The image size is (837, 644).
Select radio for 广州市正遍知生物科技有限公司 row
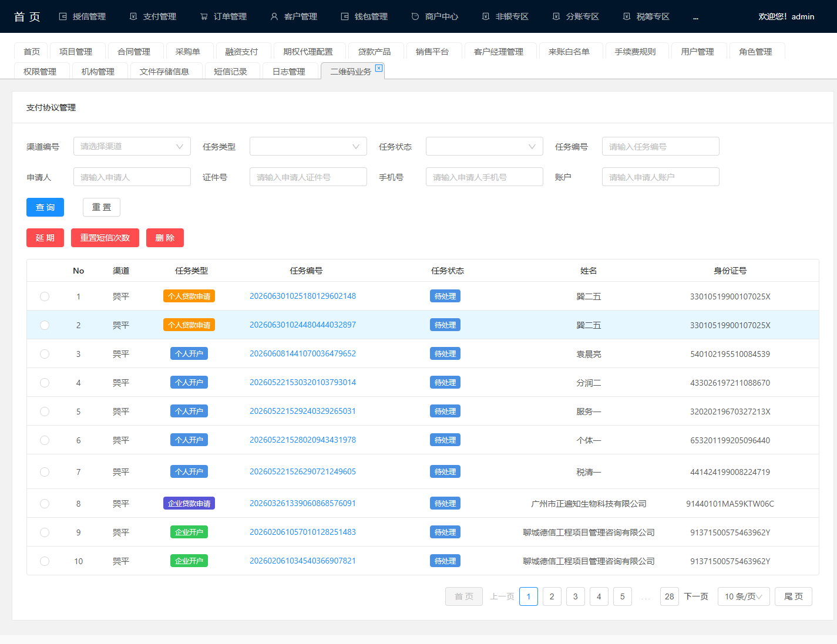[45, 504]
